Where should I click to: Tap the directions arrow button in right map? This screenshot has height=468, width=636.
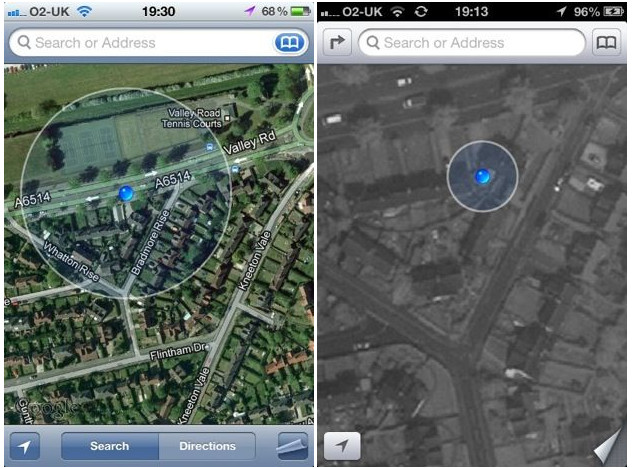point(337,42)
